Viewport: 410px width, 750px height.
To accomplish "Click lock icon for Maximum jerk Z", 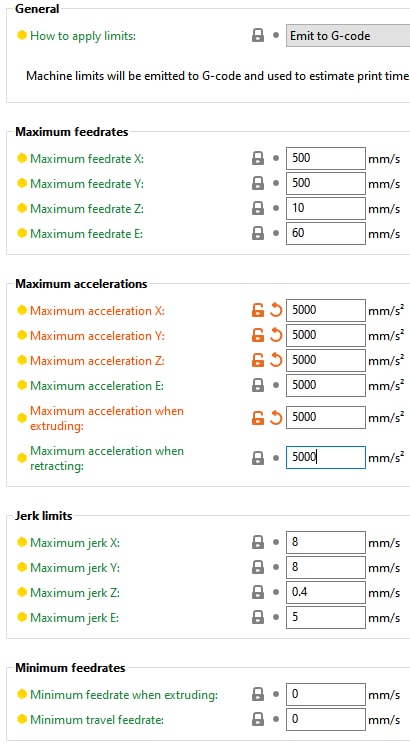I will click(258, 592).
